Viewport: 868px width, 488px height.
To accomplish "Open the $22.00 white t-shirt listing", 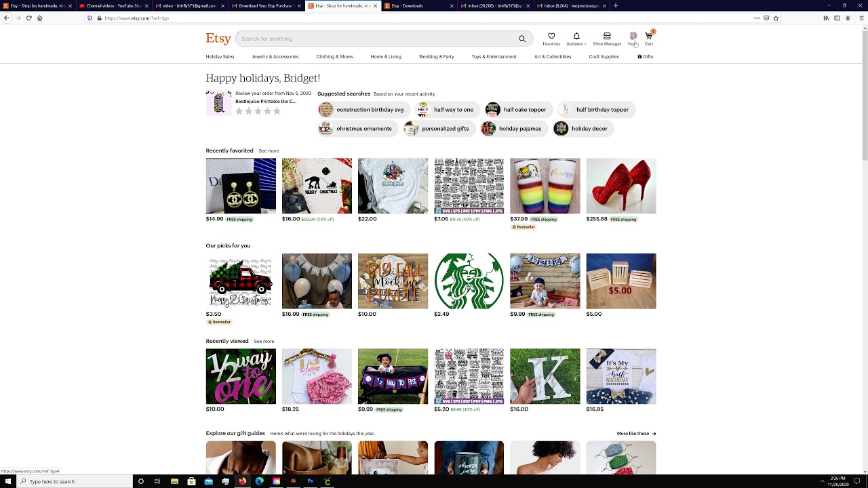I will (393, 186).
